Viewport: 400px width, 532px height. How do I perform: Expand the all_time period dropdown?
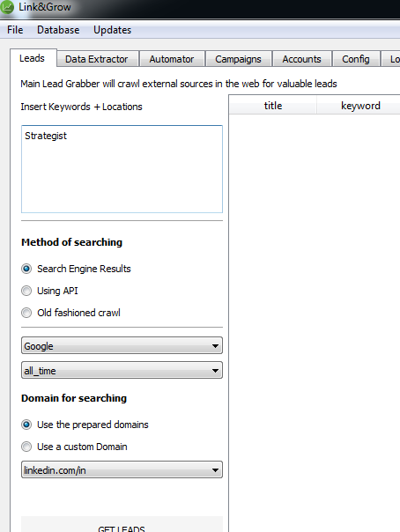coord(122,370)
